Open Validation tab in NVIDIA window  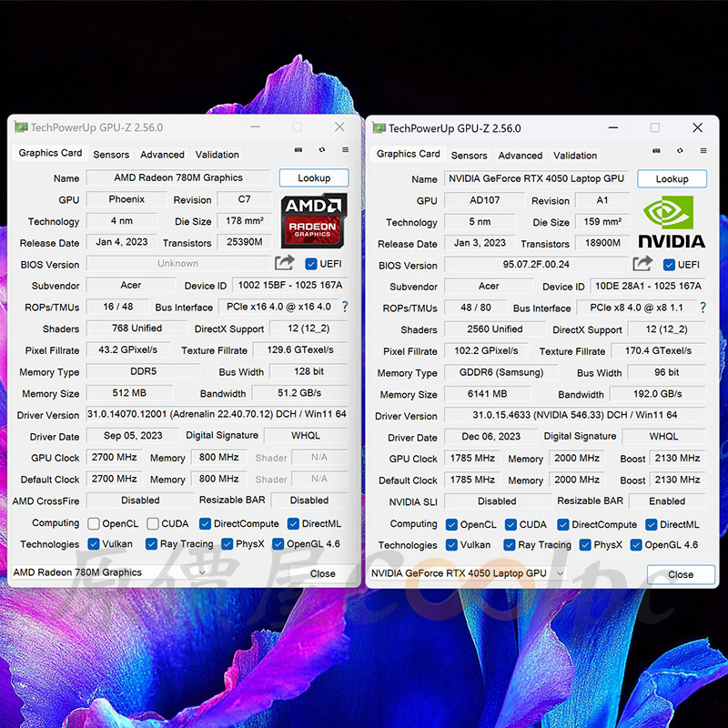575,156
